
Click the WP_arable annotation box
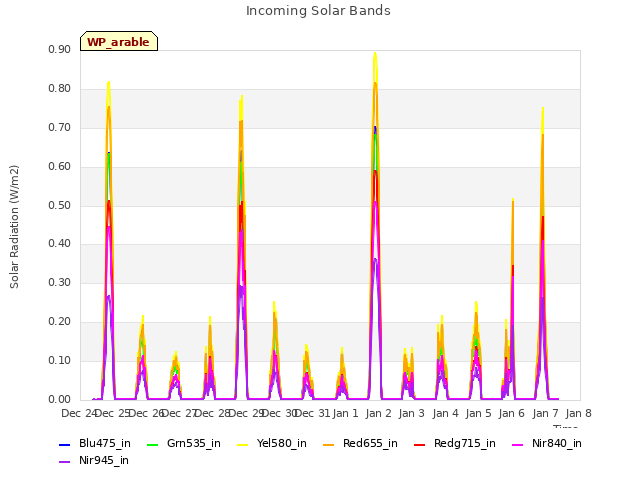[119, 41]
